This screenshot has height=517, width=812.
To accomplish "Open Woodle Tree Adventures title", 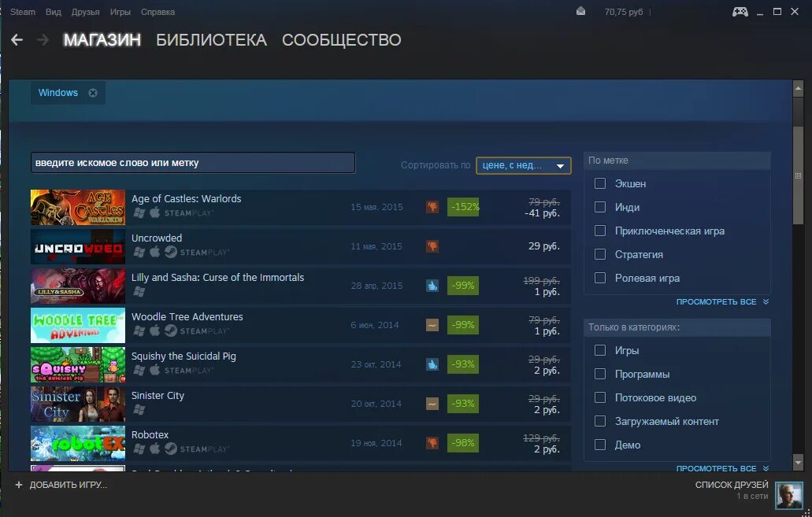I will point(187,316).
